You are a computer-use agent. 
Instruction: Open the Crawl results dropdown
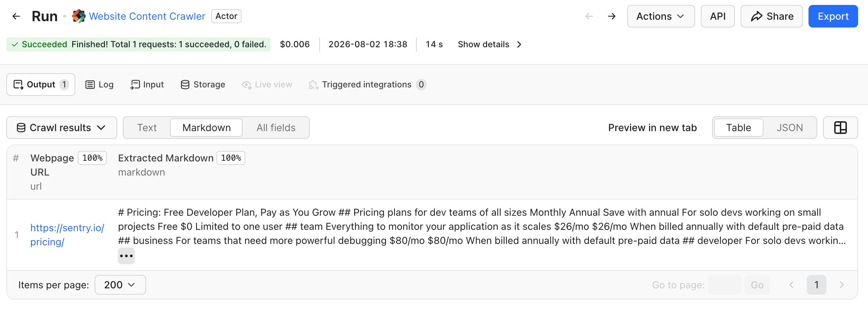point(62,128)
